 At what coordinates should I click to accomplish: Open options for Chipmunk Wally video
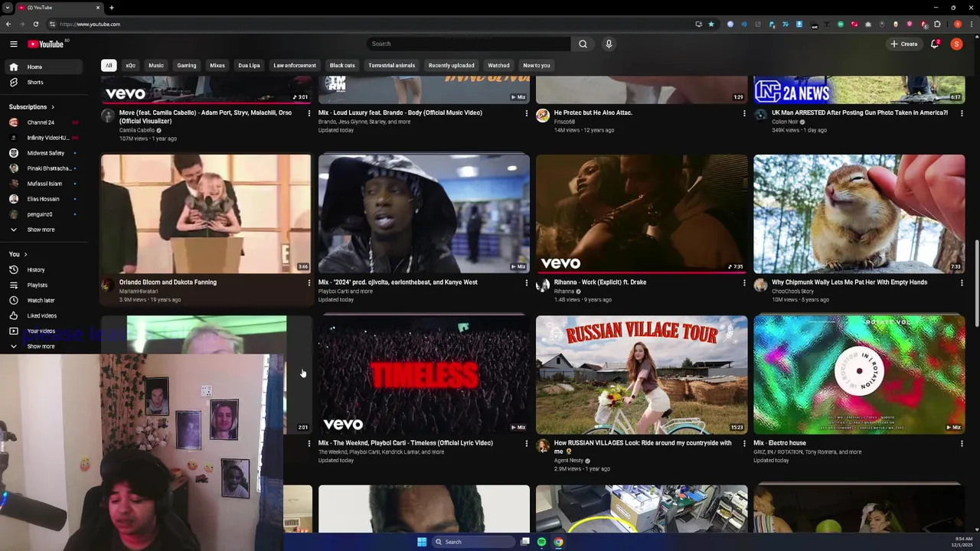coord(962,282)
